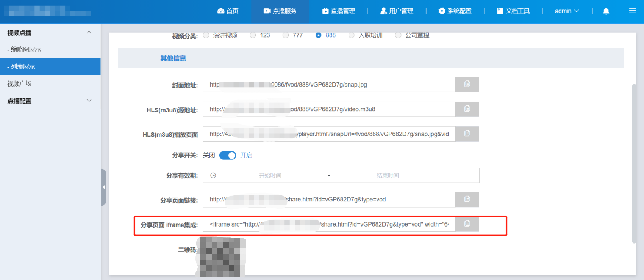Copy the HLS(m3u8) source address
This screenshot has height=280, width=644.
[x=467, y=109]
